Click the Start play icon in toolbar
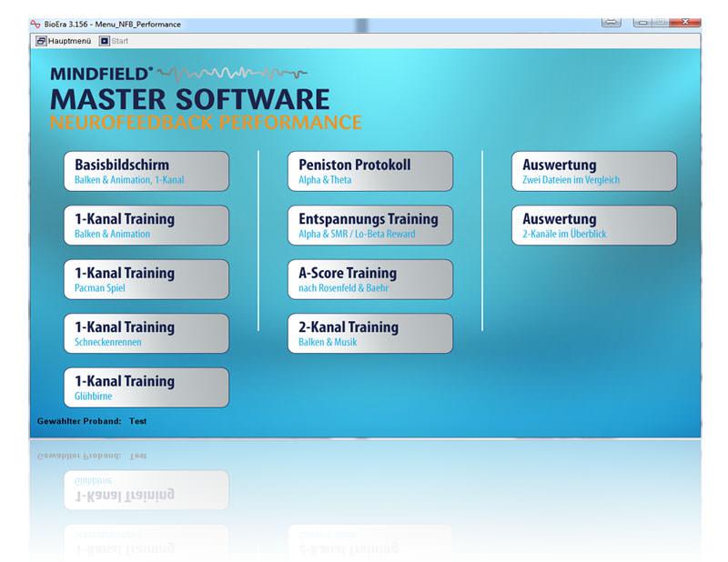Image resolution: width=728 pixels, height=562 pixels. click(105, 41)
